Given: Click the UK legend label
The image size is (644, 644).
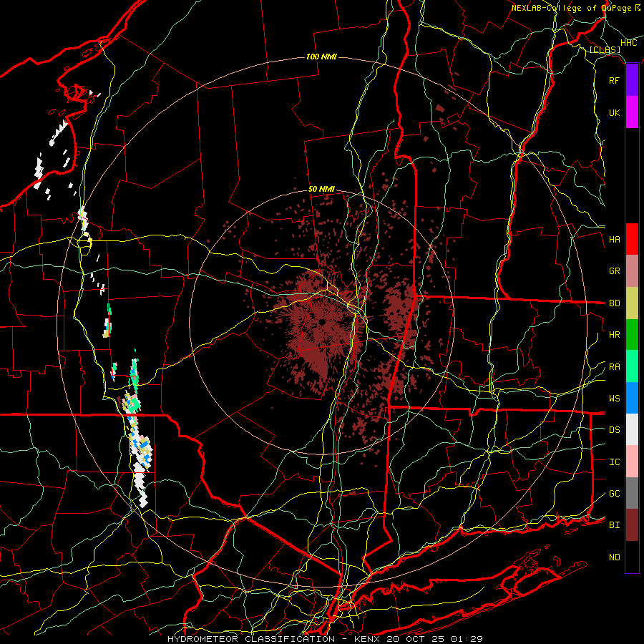Looking at the screenshot, I should (x=615, y=112).
